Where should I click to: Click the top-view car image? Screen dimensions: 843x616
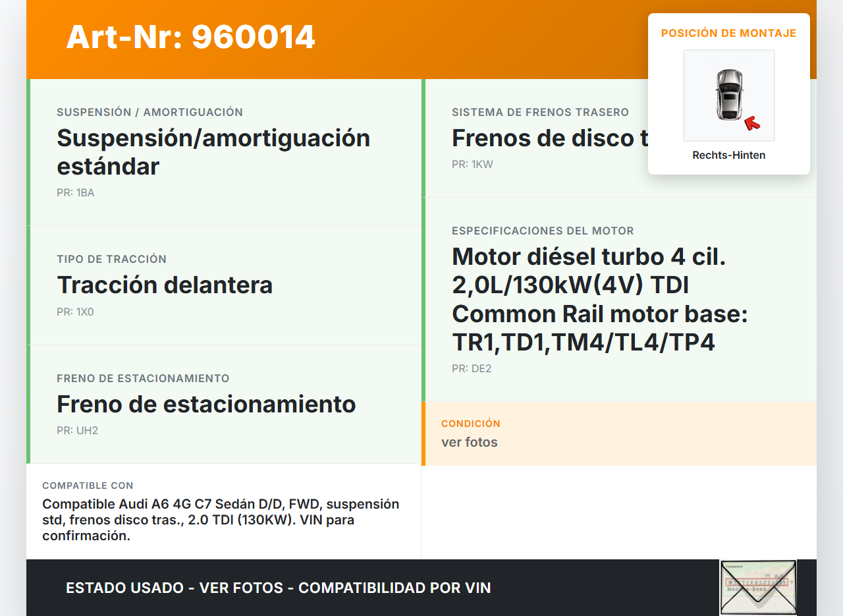[728, 95]
